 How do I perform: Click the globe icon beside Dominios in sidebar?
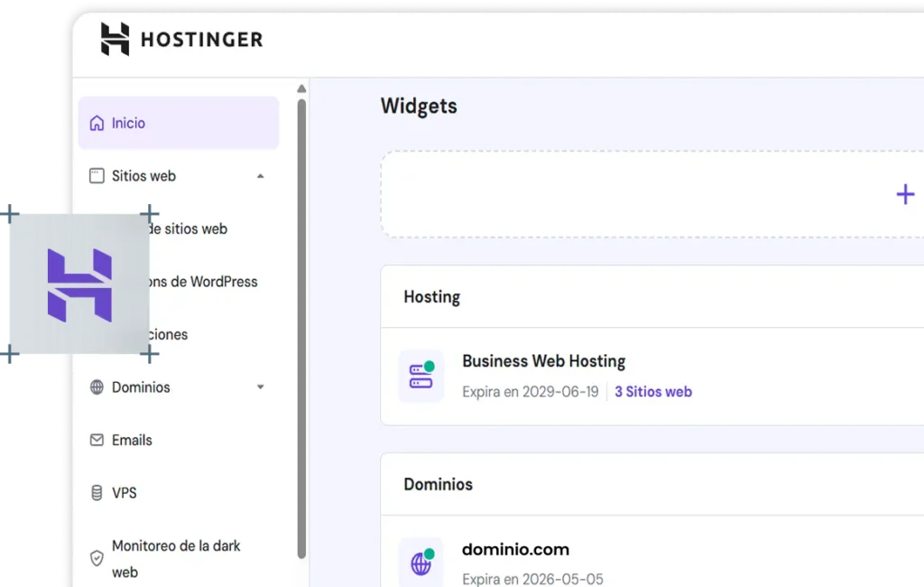tap(97, 387)
